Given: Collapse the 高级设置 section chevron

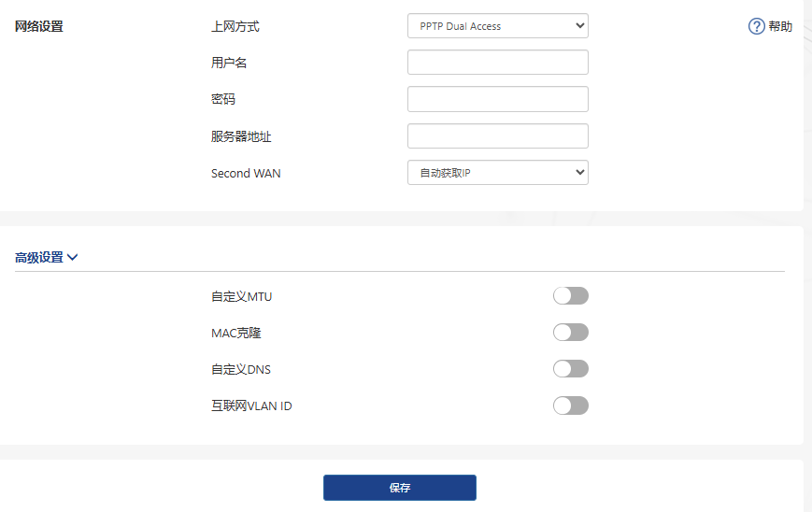Looking at the screenshot, I should coord(73,258).
